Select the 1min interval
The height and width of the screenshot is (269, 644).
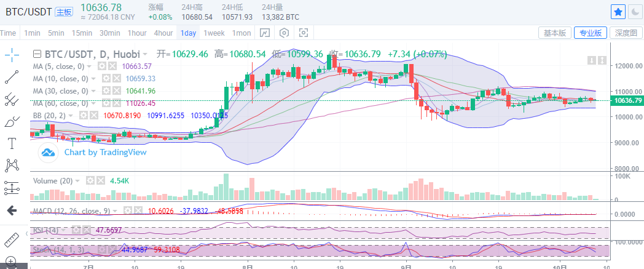pos(32,33)
